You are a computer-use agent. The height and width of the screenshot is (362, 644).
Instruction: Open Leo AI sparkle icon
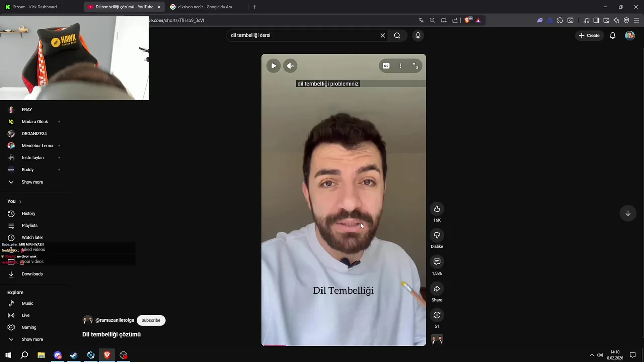pyautogui.click(x=616, y=20)
